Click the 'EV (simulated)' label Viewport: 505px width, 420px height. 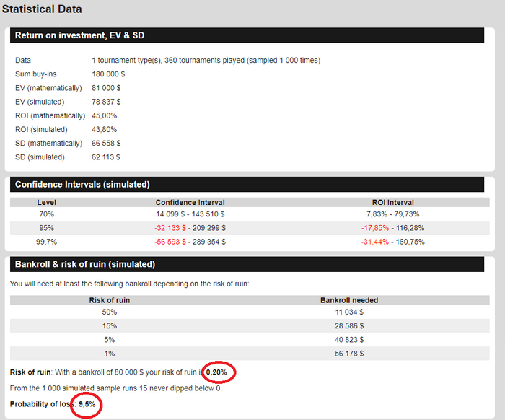(40, 102)
